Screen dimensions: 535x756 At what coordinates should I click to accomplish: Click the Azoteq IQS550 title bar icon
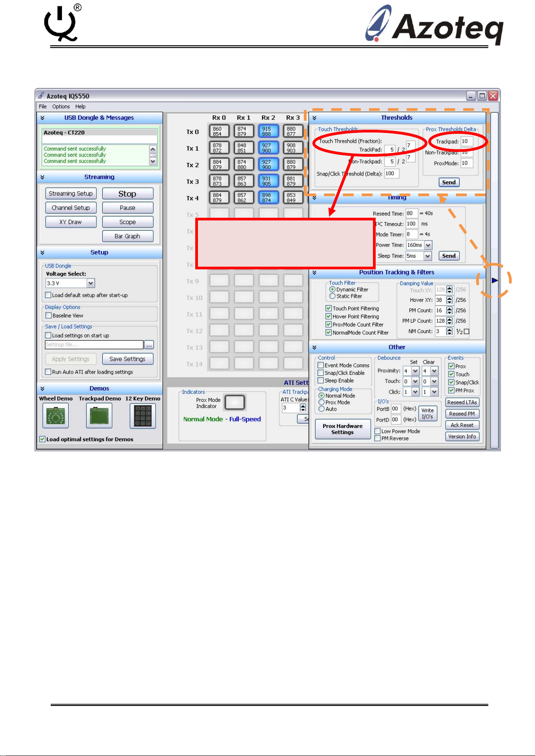pyautogui.click(x=41, y=96)
